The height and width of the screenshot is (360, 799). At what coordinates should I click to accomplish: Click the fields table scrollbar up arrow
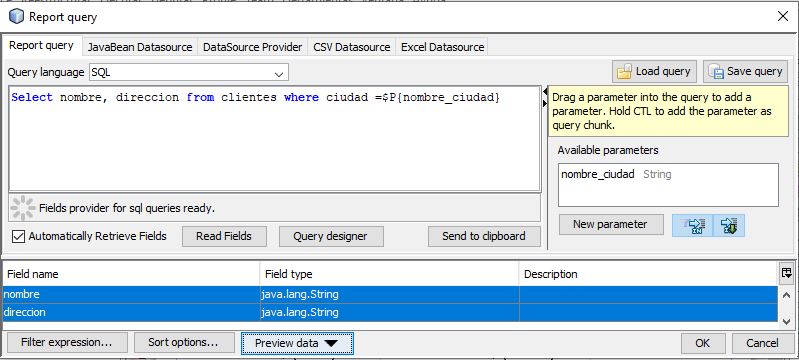tap(786, 294)
